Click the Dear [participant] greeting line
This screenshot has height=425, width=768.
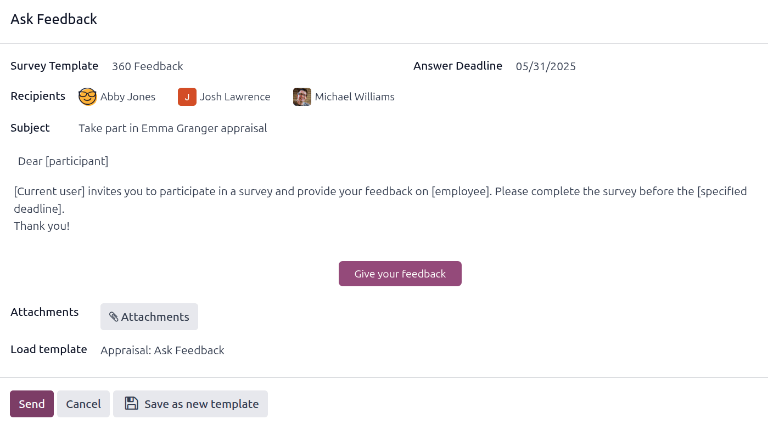pyautogui.click(x=63, y=161)
